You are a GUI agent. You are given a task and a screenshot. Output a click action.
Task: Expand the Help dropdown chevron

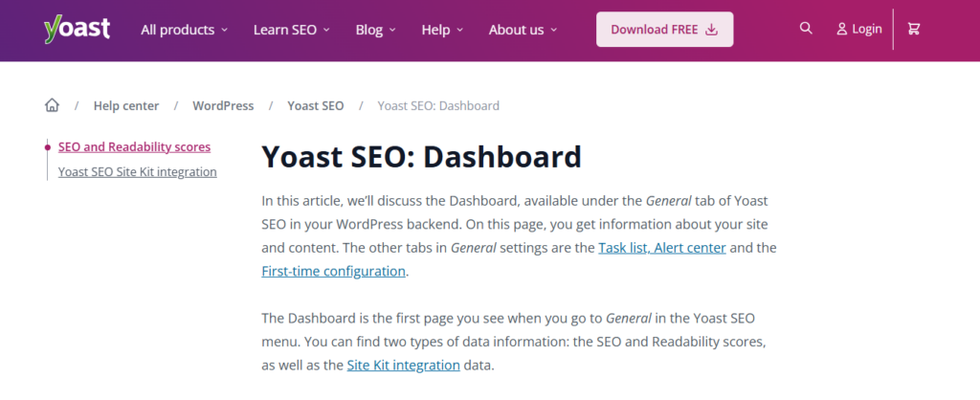pyautogui.click(x=459, y=30)
